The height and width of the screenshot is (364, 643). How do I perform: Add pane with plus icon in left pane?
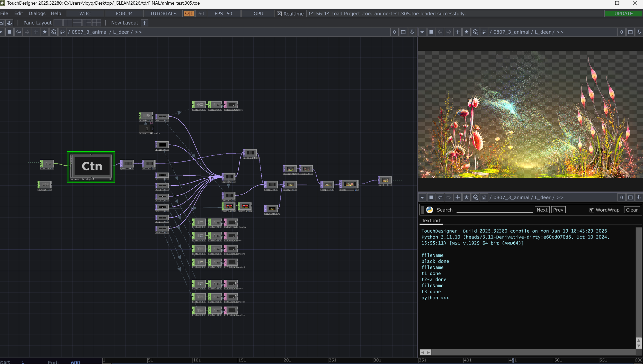pyautogui.click(x=36, y=32)
